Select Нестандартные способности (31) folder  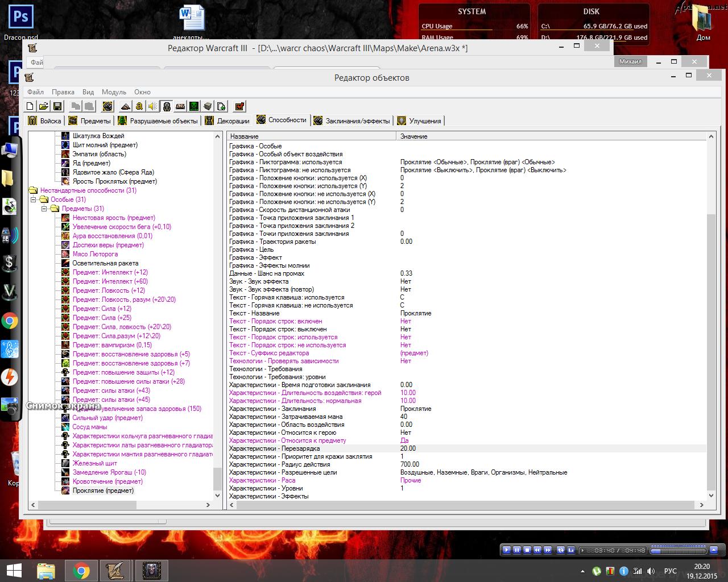point(88,190)
